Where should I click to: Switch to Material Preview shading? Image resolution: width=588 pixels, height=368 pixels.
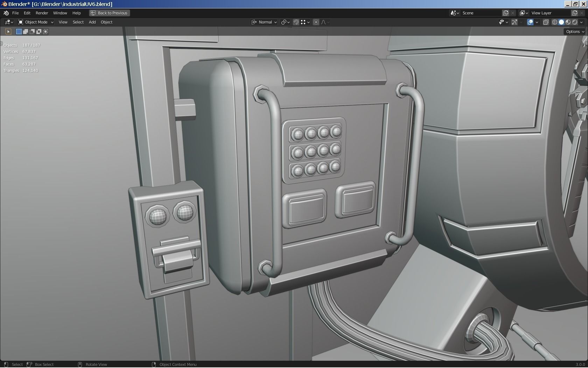coord(568,22)
